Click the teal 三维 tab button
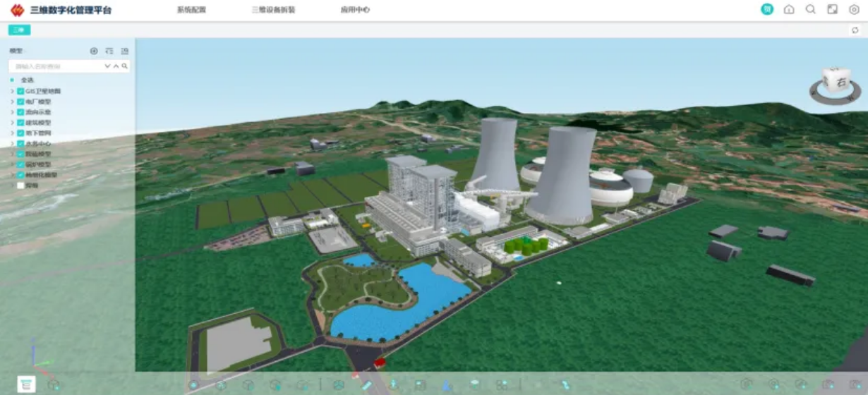This screenshot has height=395, width=868. coord(19,30)
